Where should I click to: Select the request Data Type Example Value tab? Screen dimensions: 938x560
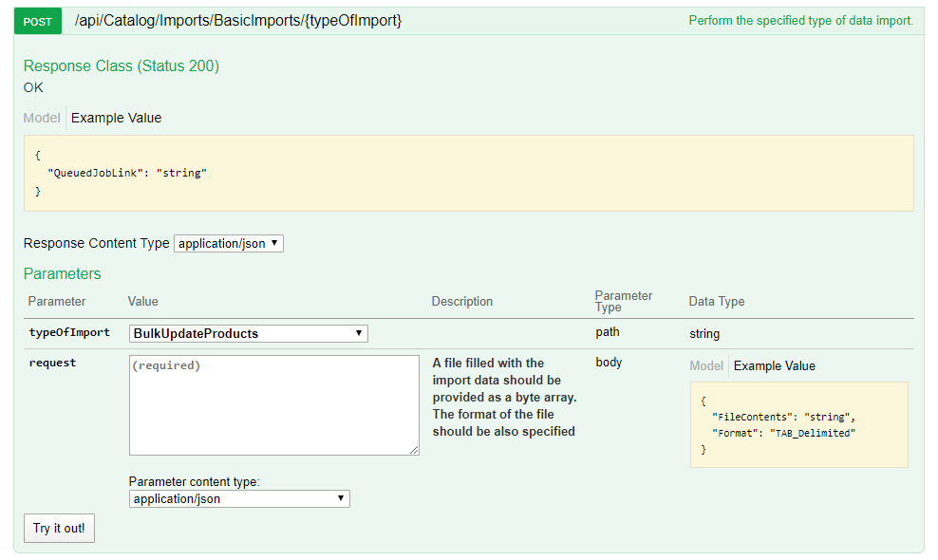(x=774, y=365)
